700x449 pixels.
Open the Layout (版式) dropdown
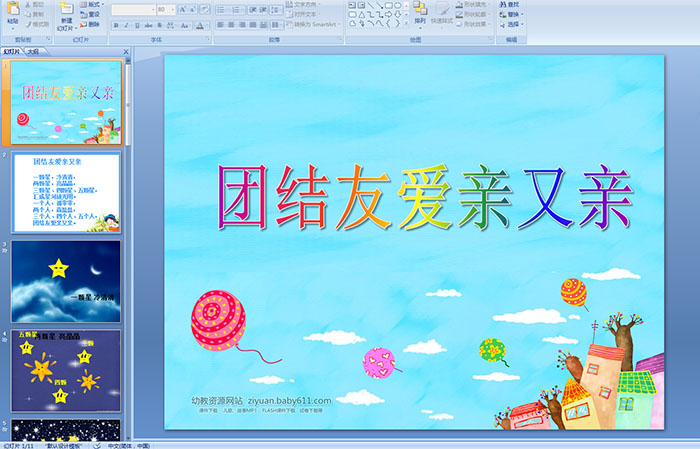(92, 4)
